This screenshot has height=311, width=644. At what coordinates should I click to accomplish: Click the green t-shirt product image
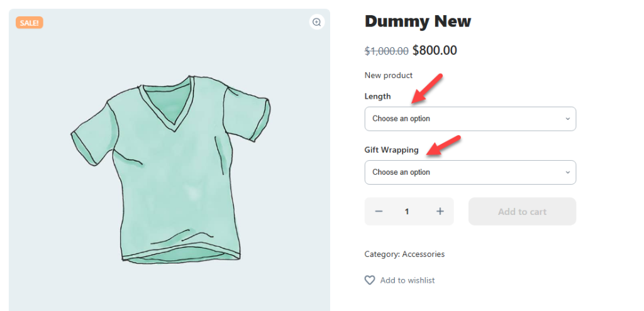point(170,170)
